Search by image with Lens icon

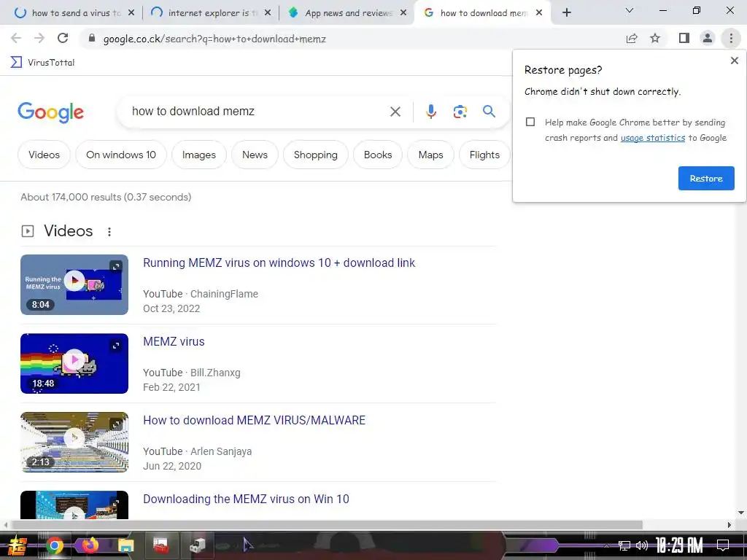460,112
